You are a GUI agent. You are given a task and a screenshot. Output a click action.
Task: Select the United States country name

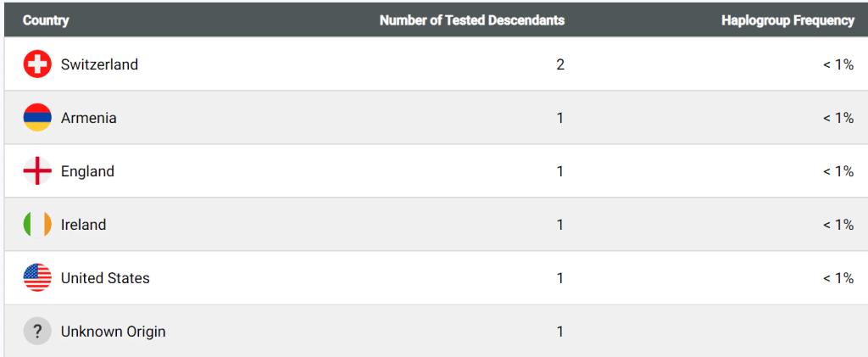[x=105, y=278]
